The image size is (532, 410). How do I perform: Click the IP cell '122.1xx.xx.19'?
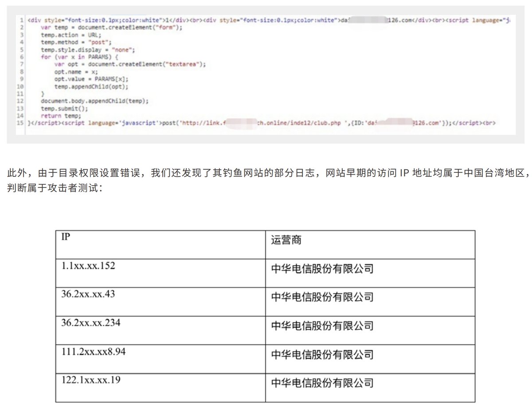(x=160, y=388)
